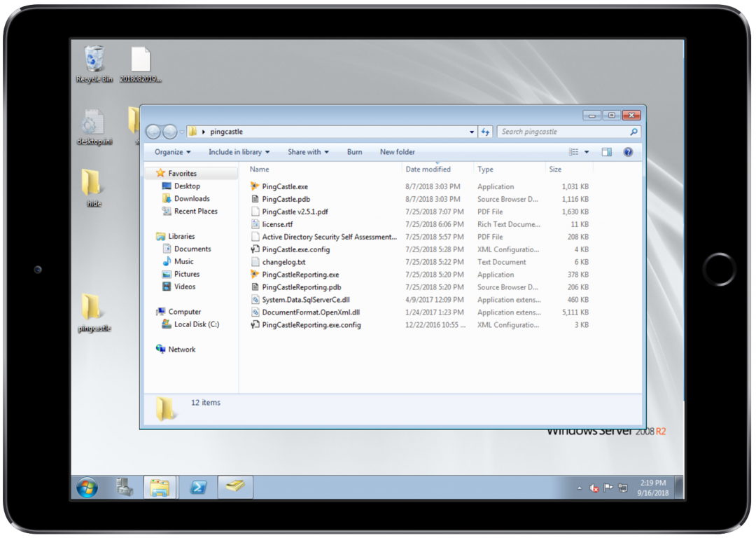Toggle the preview pane button
This screenshot has height=538, width=756.
pos(607,152)
